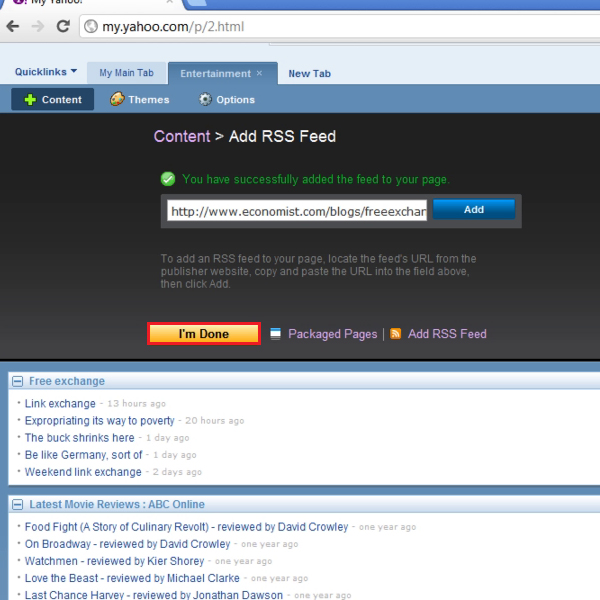Open Expropriating its way to poverty article
600x600 pixels.
coord(99,421)
